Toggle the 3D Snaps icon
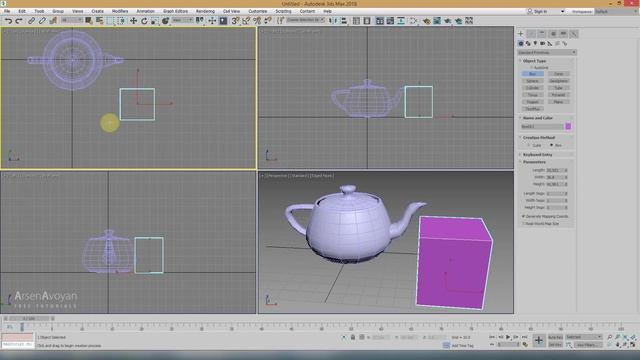Screen dimensions: 640x360 tap(235, 20)
